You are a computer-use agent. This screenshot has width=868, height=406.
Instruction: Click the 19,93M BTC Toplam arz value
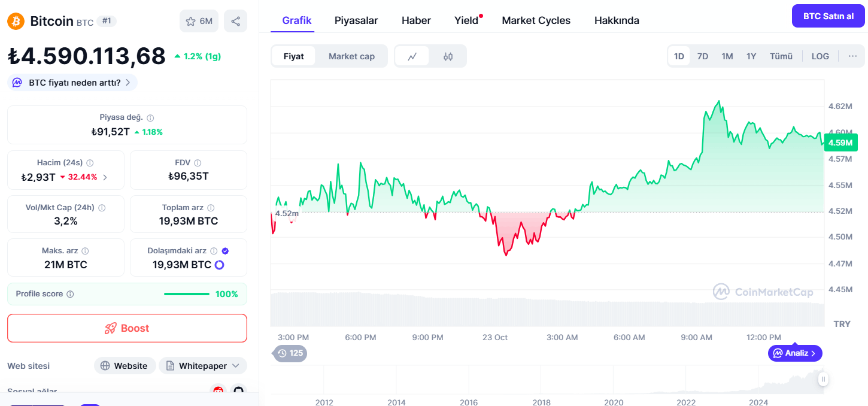click(x=189, y=221)
